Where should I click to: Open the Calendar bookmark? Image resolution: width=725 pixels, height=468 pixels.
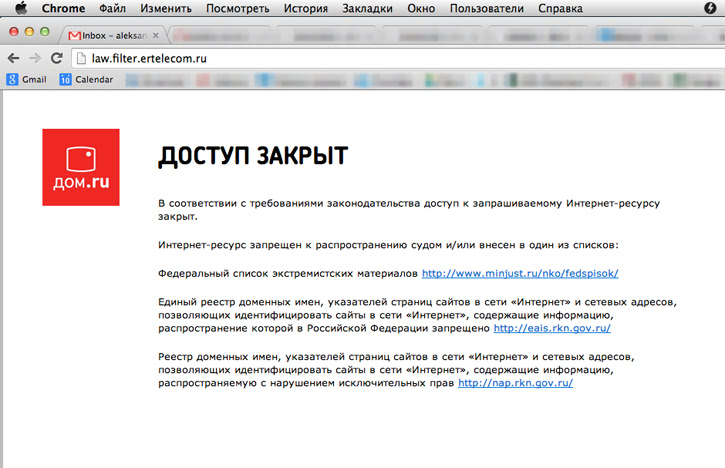pos(86,80)
